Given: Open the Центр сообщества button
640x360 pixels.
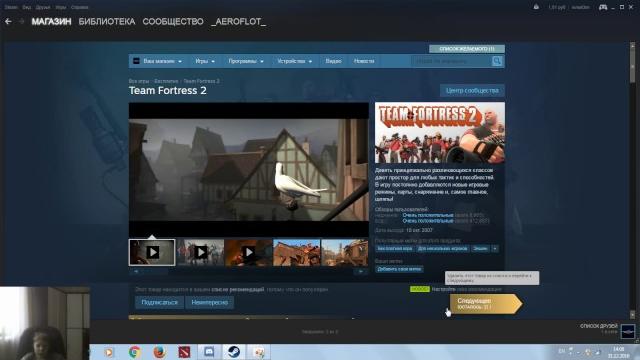Looking at the screenshot, I should (x=472, y=90).
